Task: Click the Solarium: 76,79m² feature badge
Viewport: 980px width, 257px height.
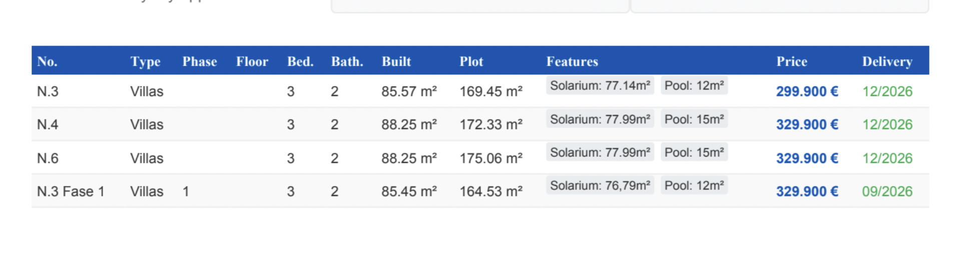Action: (x=600, y=185)
